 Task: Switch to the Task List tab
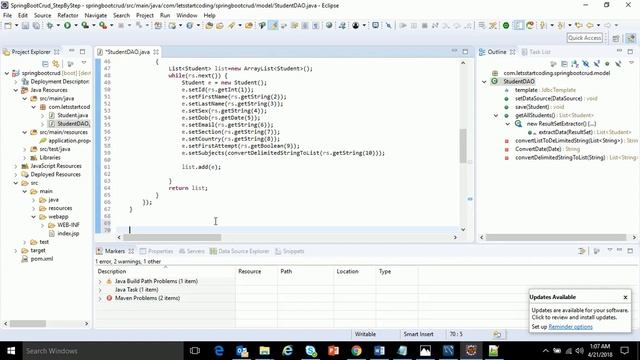coord(536,52)
